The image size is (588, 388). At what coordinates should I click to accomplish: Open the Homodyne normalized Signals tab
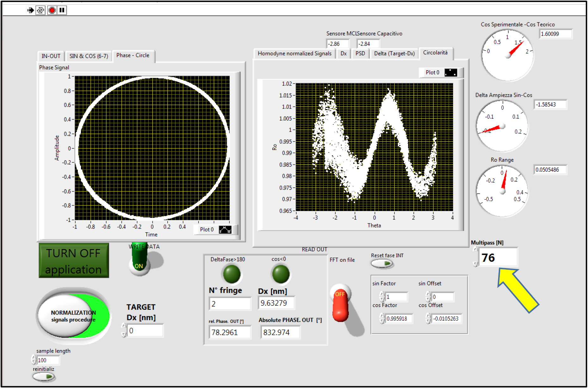pyautogui.click(x=294, y=53)
